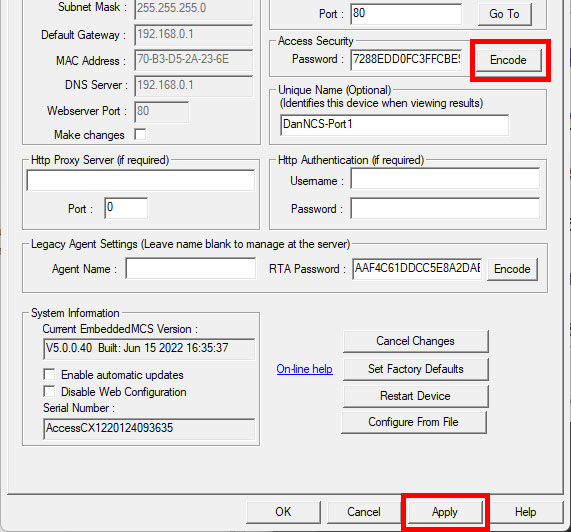Click the Unique Name field DanNCS-Port1
Screen dimensions: 571x532
point(394,125)
